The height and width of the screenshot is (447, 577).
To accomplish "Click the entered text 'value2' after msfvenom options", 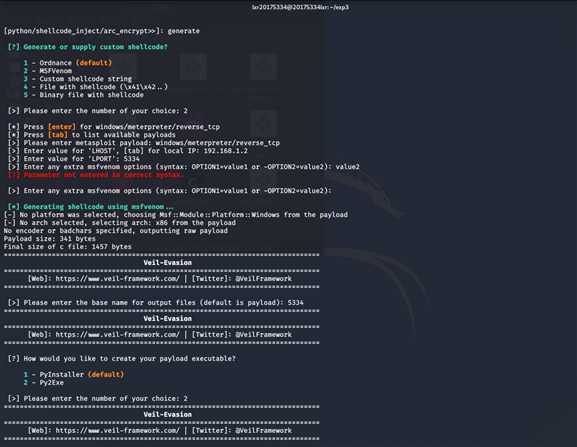I will [x=348, y=167].
